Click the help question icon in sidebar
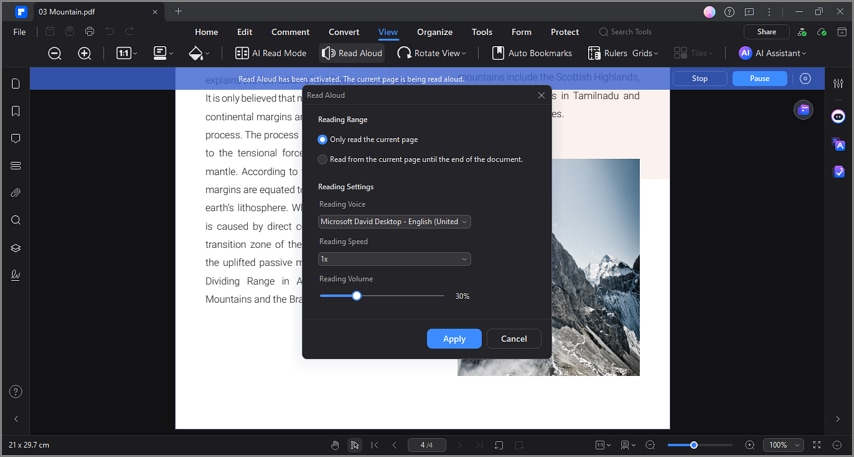Screen dimensions: 854x457 tap(16, 392)
